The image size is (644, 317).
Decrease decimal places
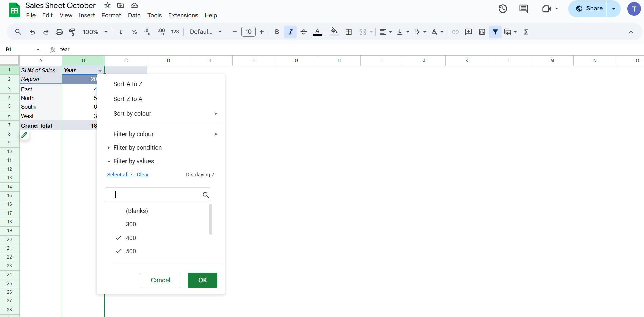(x=147, y=32)
